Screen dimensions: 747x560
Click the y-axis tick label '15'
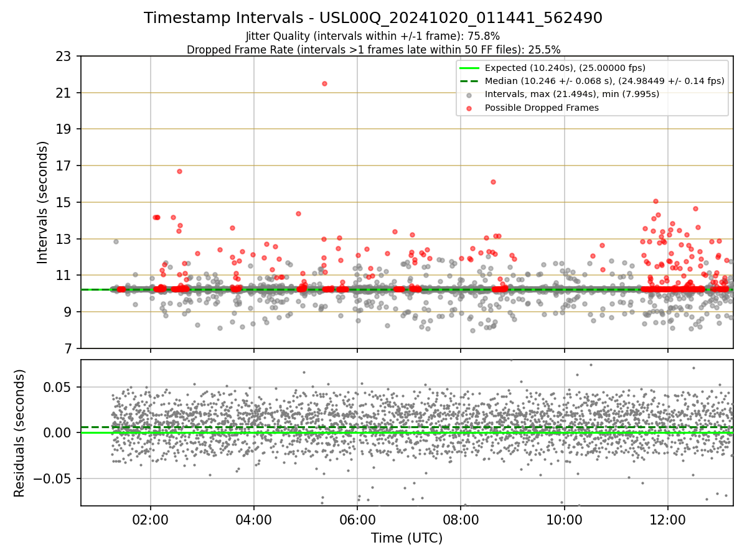click(x=65, y=202)
